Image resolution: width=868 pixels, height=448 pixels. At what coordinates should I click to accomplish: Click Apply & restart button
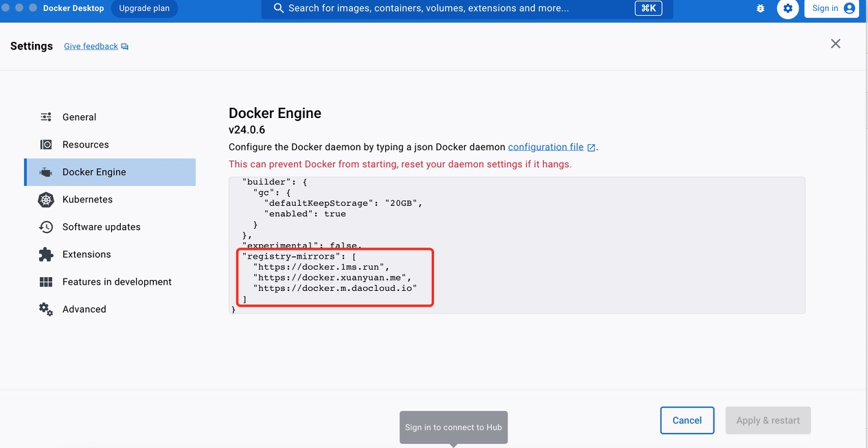[x=768, y=421]
